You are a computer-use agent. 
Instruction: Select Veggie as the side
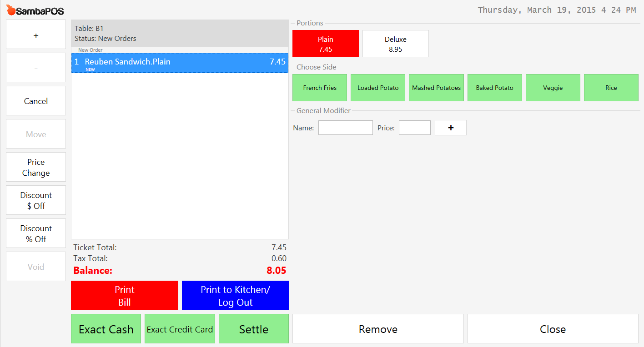[553, 88]
